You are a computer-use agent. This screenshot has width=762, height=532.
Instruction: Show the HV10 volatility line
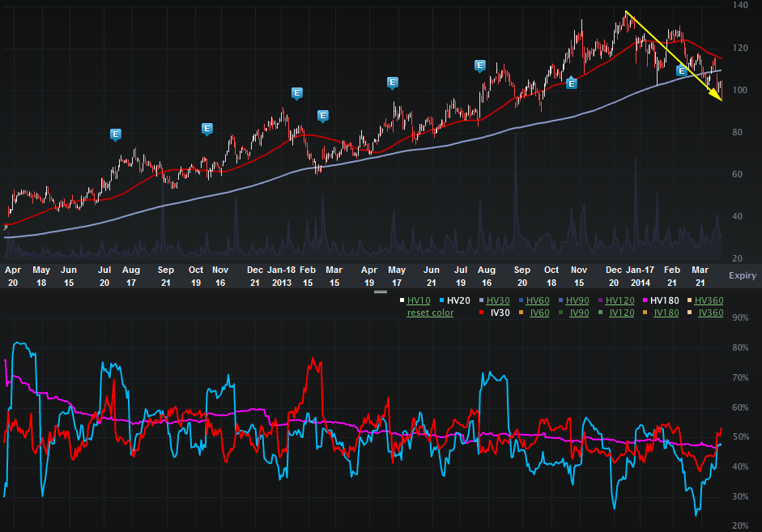[x=419, y=300]
